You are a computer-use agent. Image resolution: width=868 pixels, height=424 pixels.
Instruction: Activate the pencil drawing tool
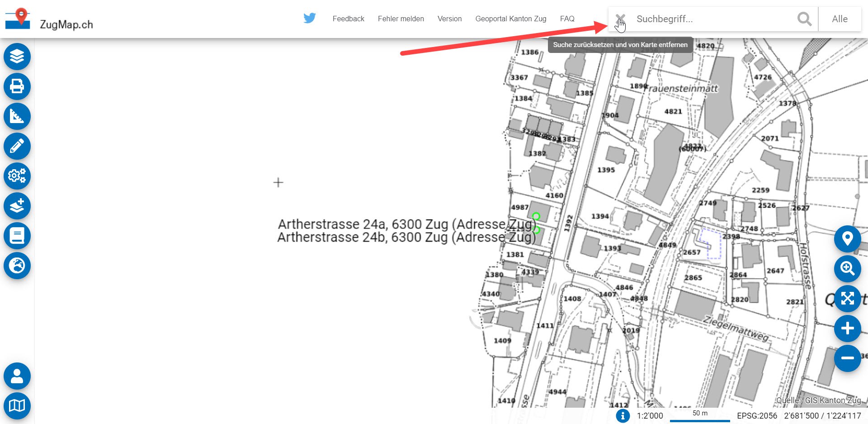click(17, 146)
